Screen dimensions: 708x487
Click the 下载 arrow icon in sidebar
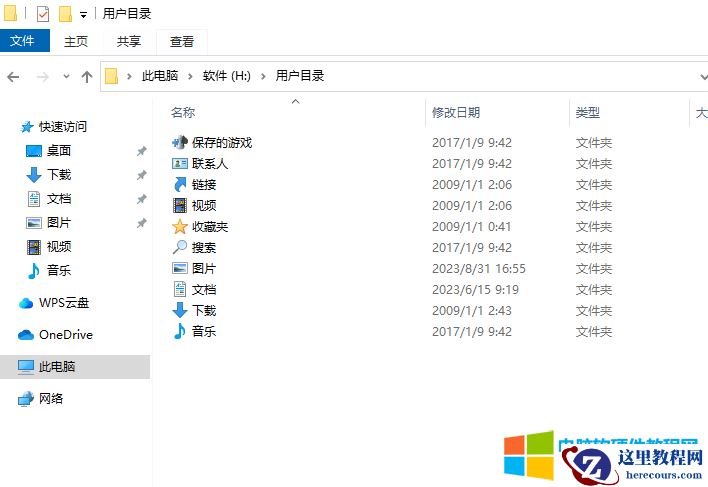(x=34, y=175)
